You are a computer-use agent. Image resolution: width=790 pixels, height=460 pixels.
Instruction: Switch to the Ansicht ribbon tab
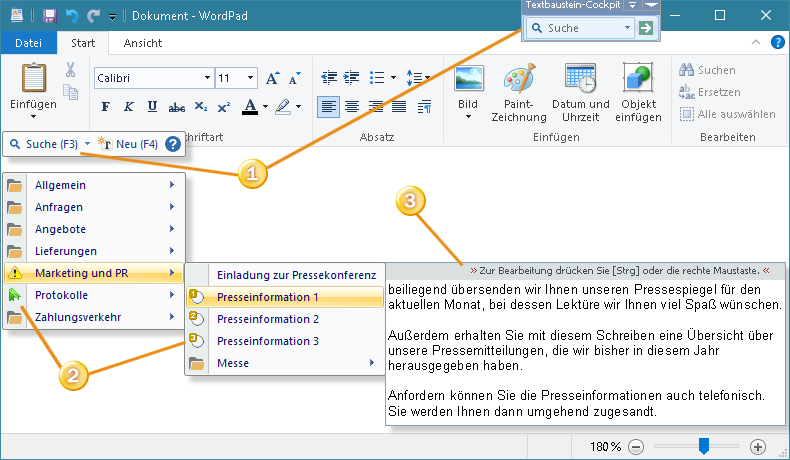tap(143, 43)
